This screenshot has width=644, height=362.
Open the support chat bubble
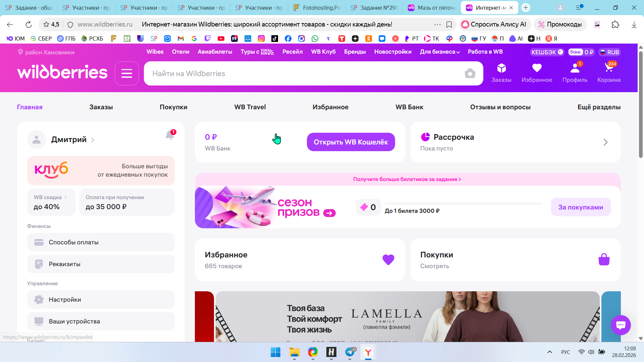click(621, 325)
